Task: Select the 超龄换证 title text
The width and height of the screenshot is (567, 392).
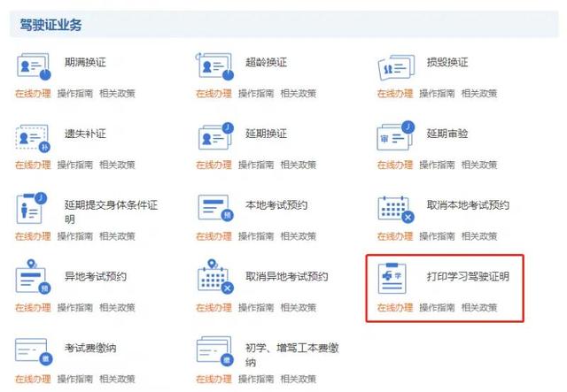Action: [x=266, y=63]
